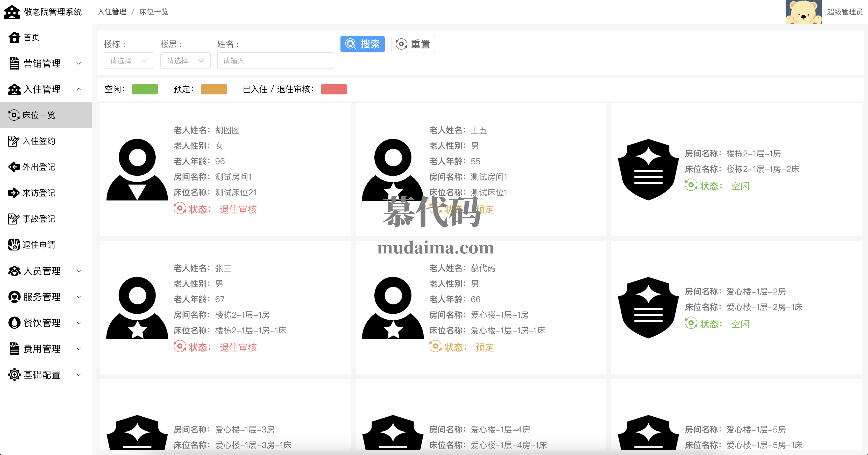Click the 退住申请 hand icon
Viewport: 868px width, 455px height.
[x=14, y=245]
